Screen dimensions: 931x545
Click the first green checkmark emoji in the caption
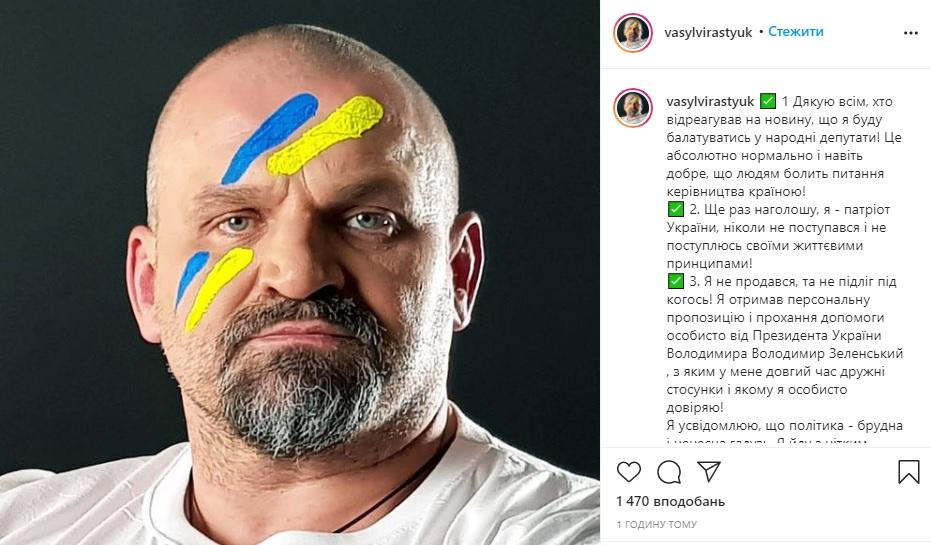(768, 101)
